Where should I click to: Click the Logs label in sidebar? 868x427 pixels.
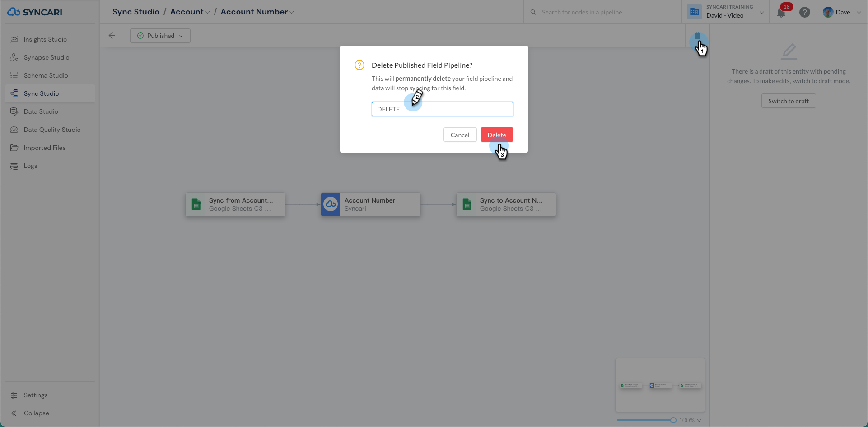[31, 166]
